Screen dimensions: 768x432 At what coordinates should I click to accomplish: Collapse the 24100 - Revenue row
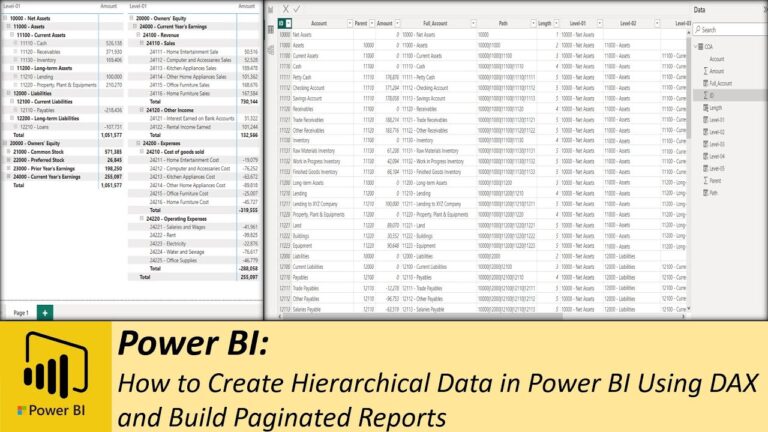click(x=138, y=35)
